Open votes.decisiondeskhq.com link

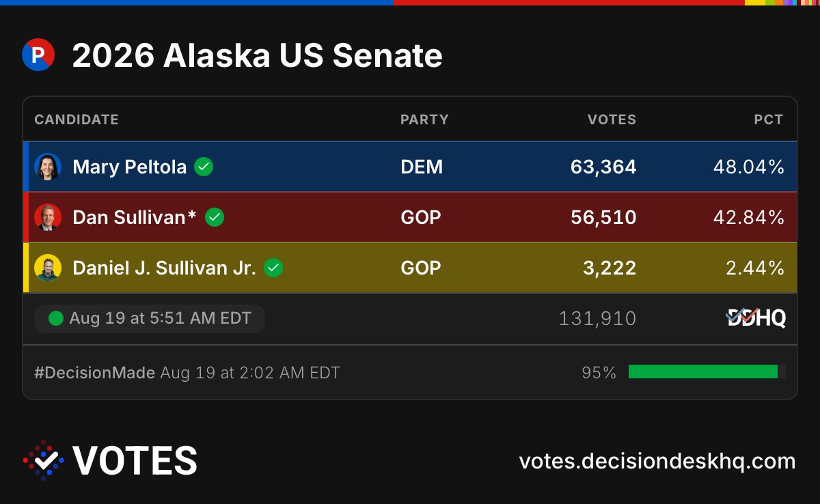click(x=657, y=461)
